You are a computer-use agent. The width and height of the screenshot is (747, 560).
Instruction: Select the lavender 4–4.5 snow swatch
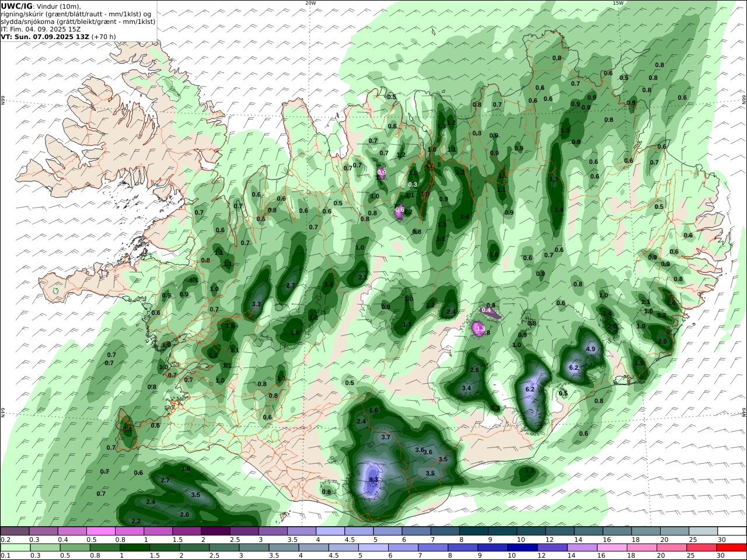point(330,531)
